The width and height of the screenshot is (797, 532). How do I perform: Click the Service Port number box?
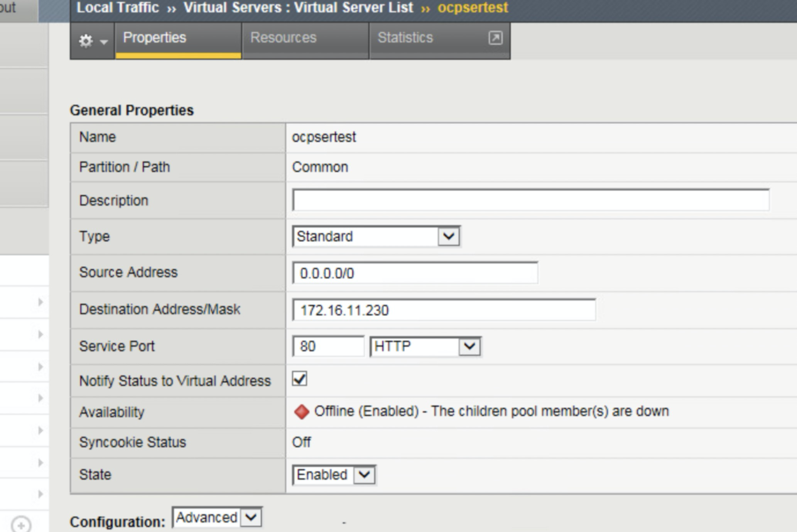pyautogui.click(x=328, y=347)
